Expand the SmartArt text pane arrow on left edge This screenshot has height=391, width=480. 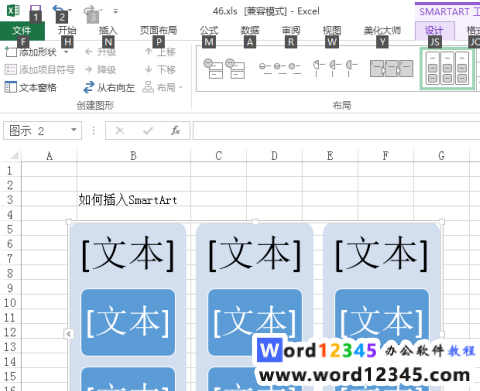tap(69, 334)
